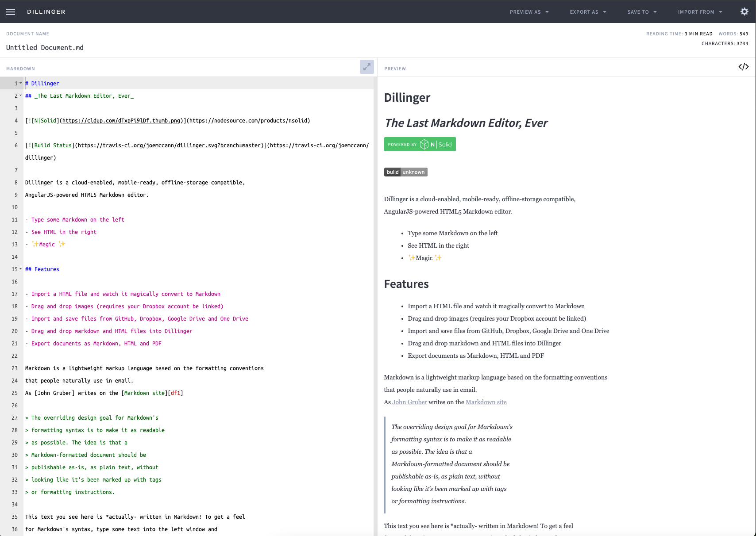Follow the John Gruber link in preview
The image size is (756, 536).
point(409,402)
